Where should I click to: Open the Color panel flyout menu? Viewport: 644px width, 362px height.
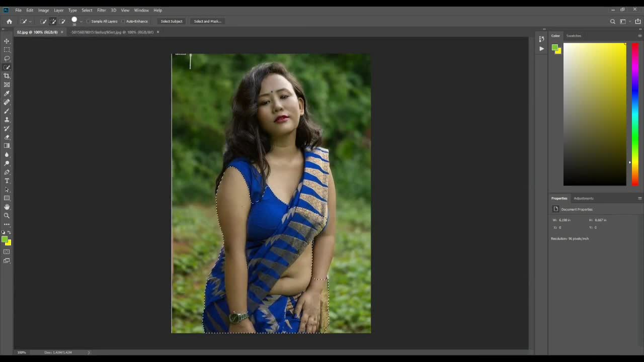[640, 36]
